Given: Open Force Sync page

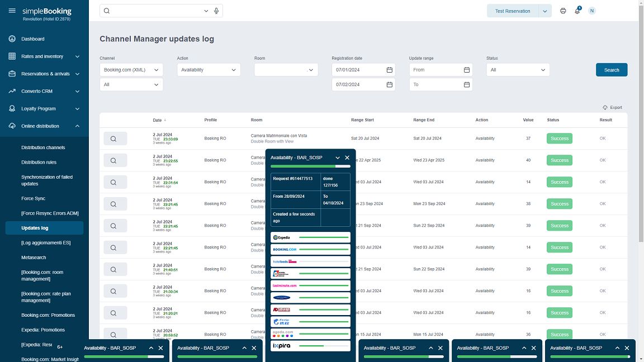Looking at the screenshot, I should point(34,198).
